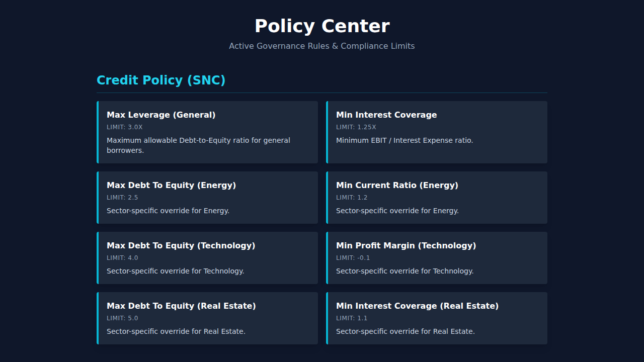
Task: Click the LIMIT: 1.2 label
Action: coord(352,198)
